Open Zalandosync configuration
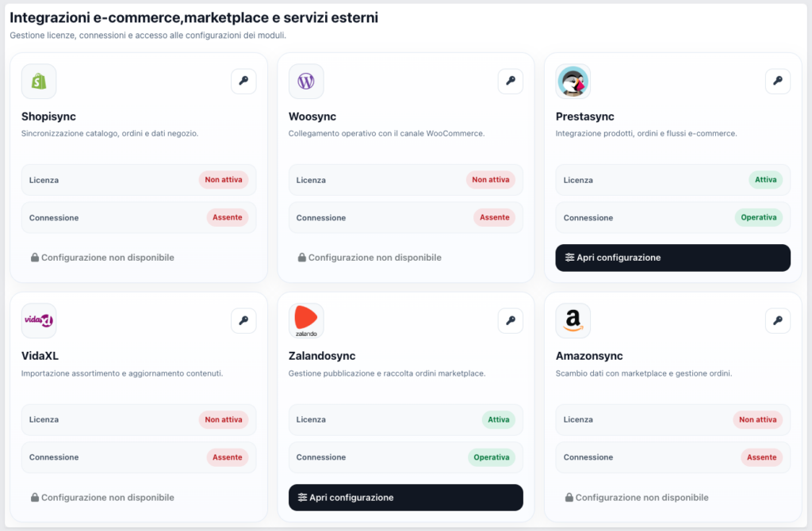The height and width of the screenshot is (531, 812). click(x=405, y=498)
